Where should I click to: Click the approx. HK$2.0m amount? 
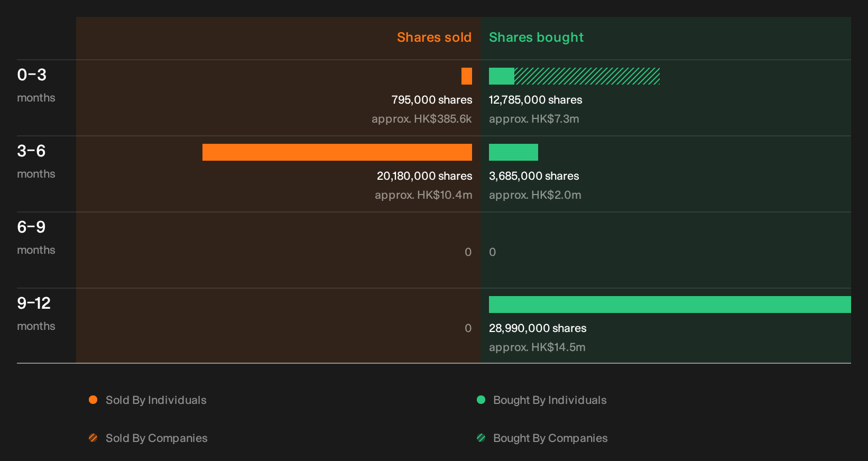pos(535,195)
